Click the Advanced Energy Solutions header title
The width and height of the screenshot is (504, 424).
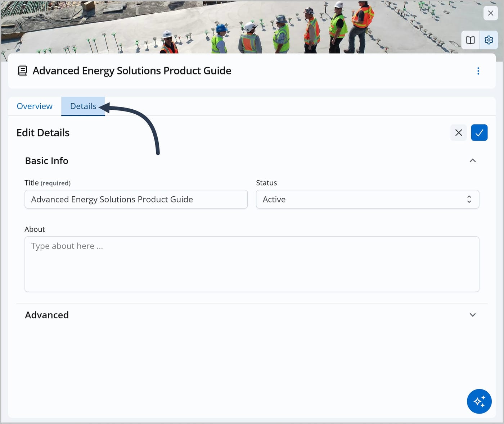click(x=132, y=70)
